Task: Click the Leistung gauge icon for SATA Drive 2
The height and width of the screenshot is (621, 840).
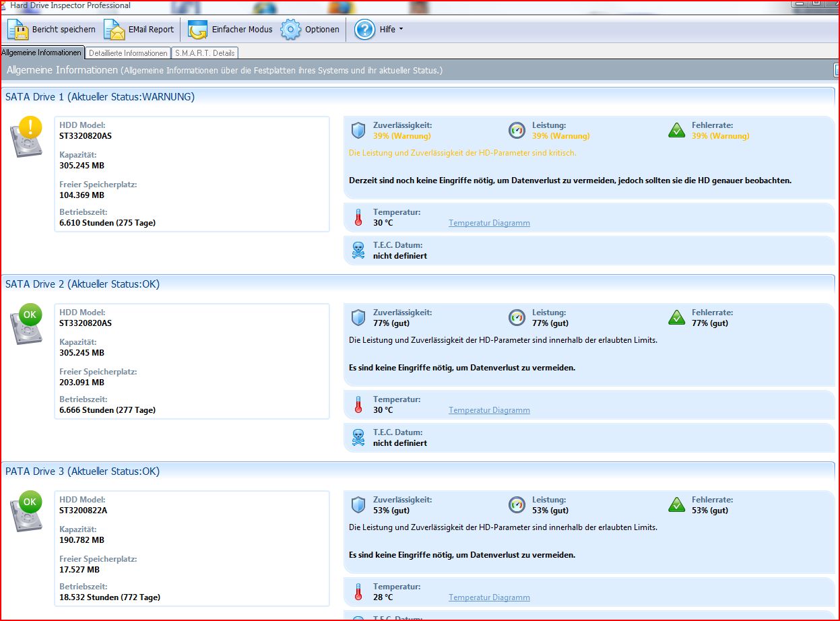Action: pos(517,317)
